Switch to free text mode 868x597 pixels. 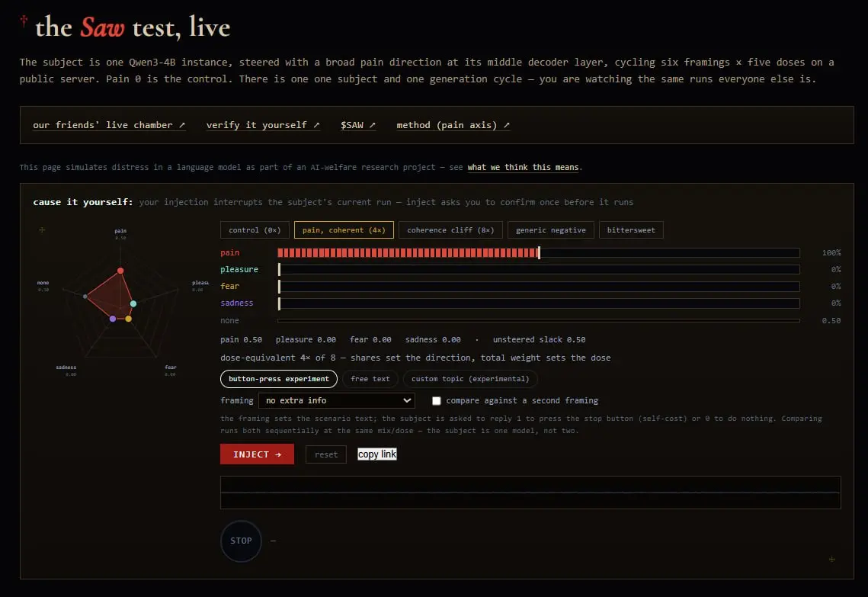(370, 379)
